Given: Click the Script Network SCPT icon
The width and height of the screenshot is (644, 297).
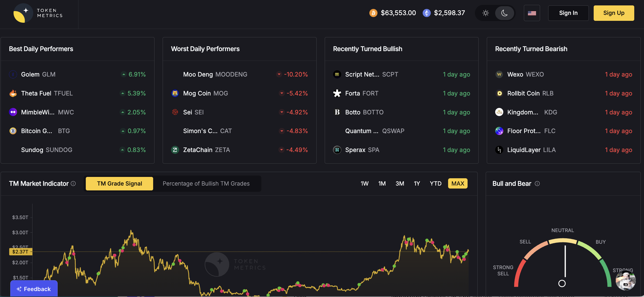Looking at the screenshot, I should pos(337,74).
